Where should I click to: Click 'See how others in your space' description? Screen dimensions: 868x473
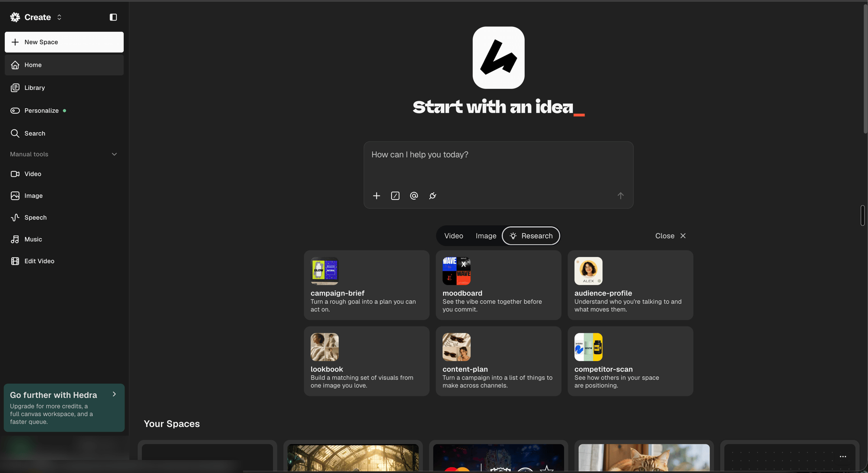click(x=616, y=381)
